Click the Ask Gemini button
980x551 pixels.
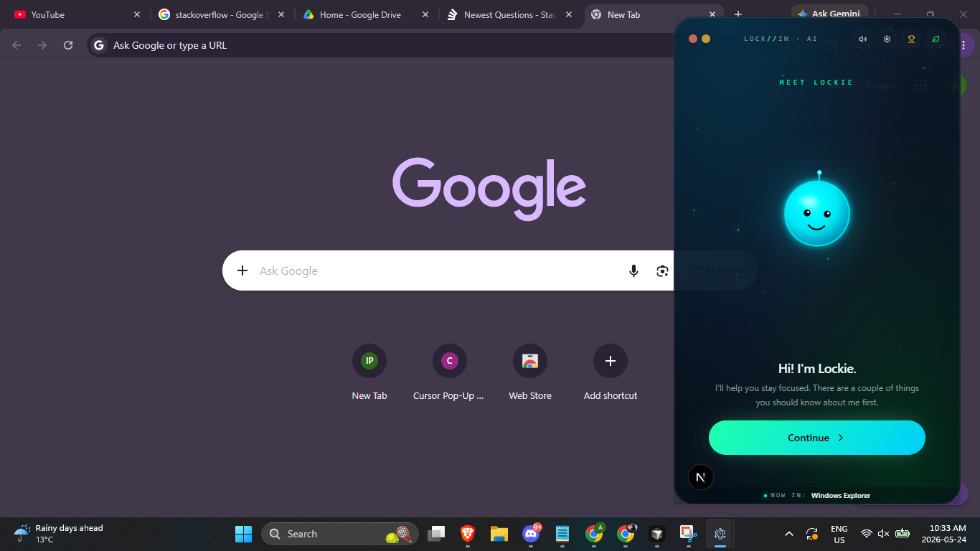[x=830, y=12]
